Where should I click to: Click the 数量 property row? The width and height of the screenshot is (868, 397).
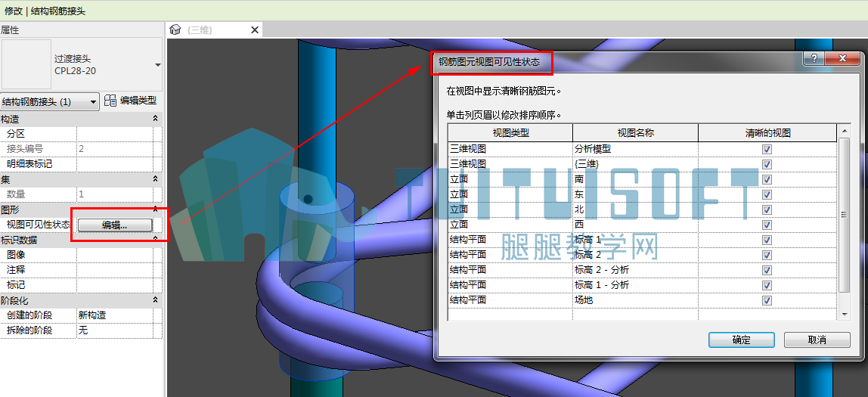pyautogui.click(x=81, y=194)
